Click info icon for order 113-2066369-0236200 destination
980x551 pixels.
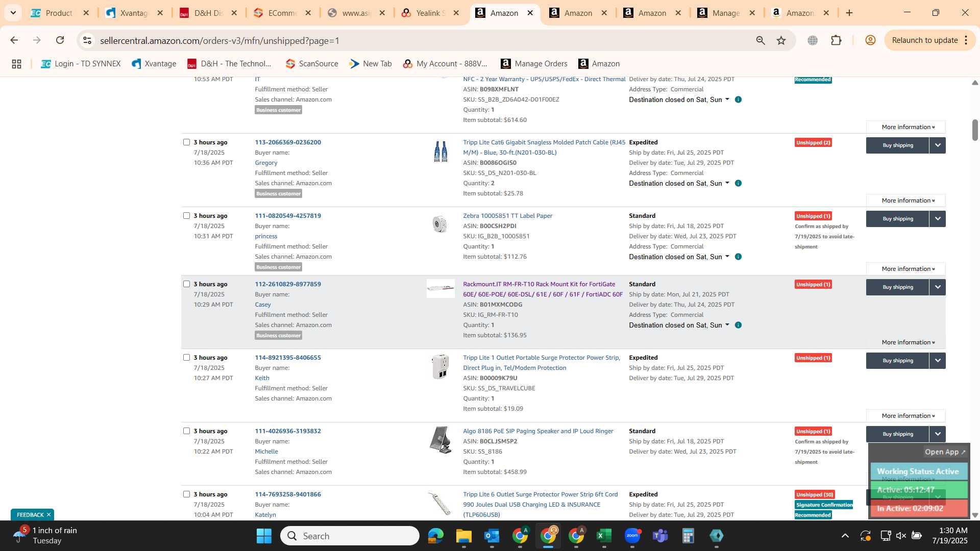(x=738, y=183)
